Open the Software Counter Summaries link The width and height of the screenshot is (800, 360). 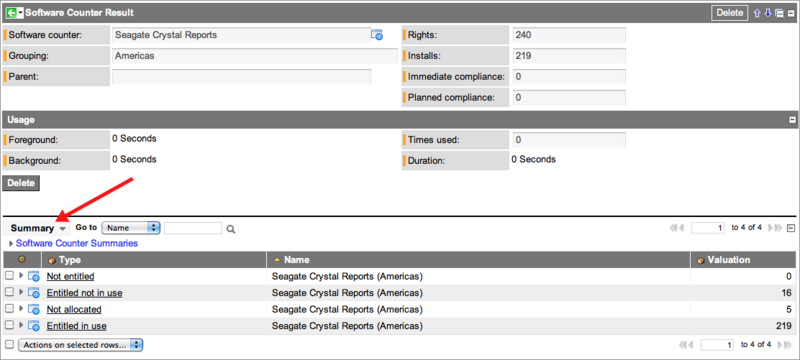pyautogui.click(x=77, y=243)
